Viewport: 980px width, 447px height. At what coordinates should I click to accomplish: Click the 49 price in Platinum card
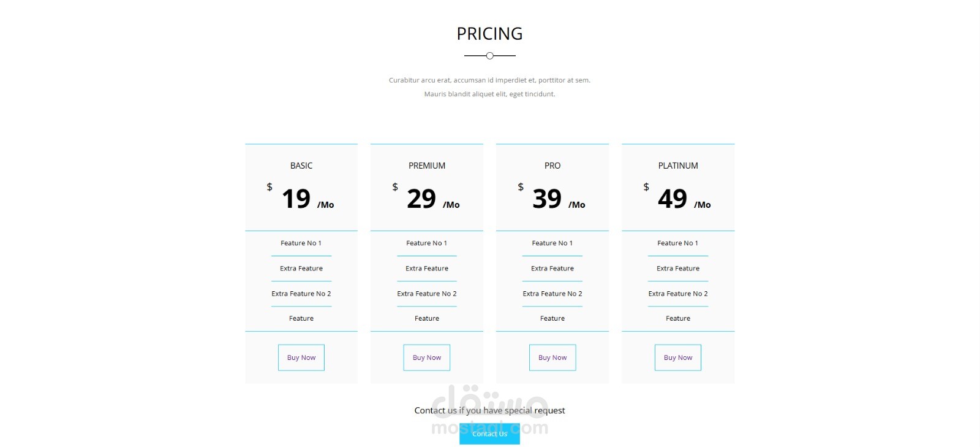[673, 199]
